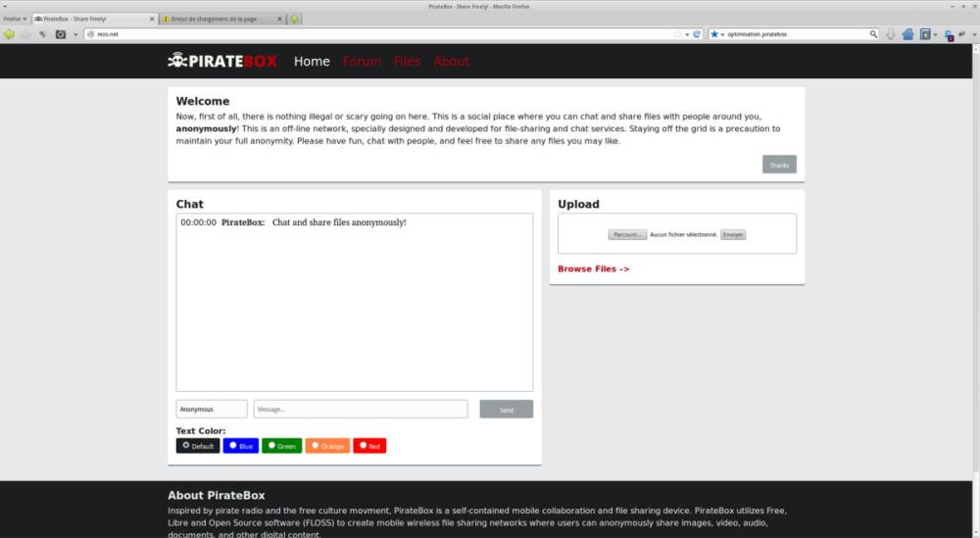Click the bookmark star outline in the address bar

point(677,34)
